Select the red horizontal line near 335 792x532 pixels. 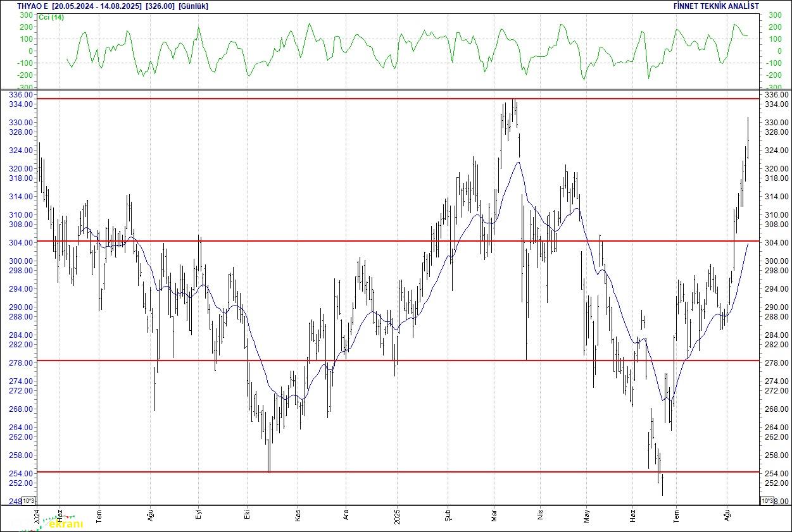click(398, 99)
